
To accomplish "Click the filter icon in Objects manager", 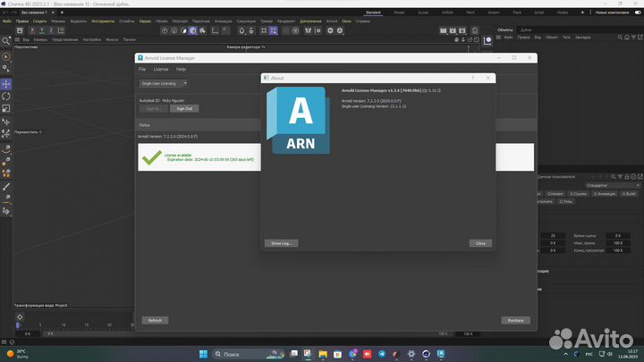I will tap(634, 38).
